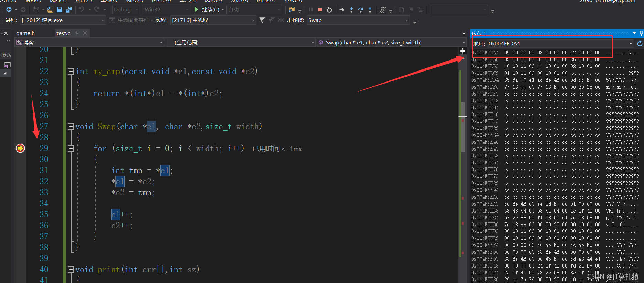Toggle the pin on the test.c tab
644x283 pixels.
coord(77,33)
